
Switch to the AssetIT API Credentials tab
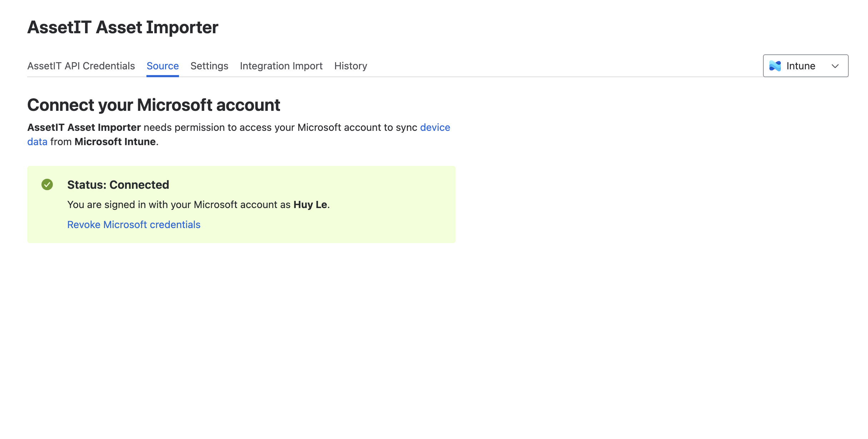[x=81, y=66]
